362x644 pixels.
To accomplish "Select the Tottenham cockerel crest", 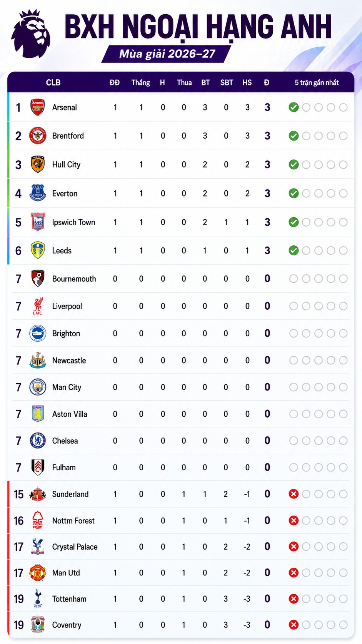I will 38,599.
